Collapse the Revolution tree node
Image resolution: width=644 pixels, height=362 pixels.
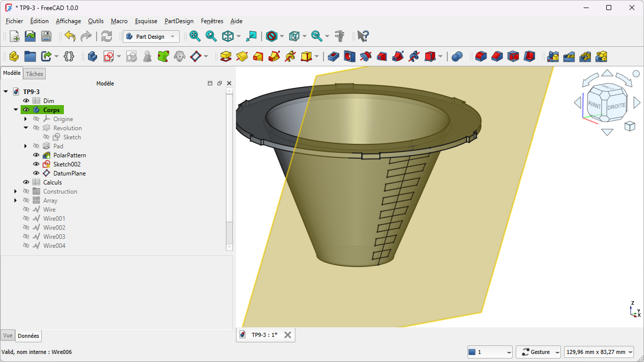click(26, 128)
